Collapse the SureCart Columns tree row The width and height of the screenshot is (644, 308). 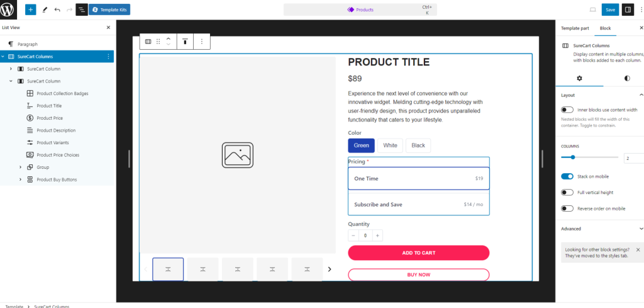(3, 57)
